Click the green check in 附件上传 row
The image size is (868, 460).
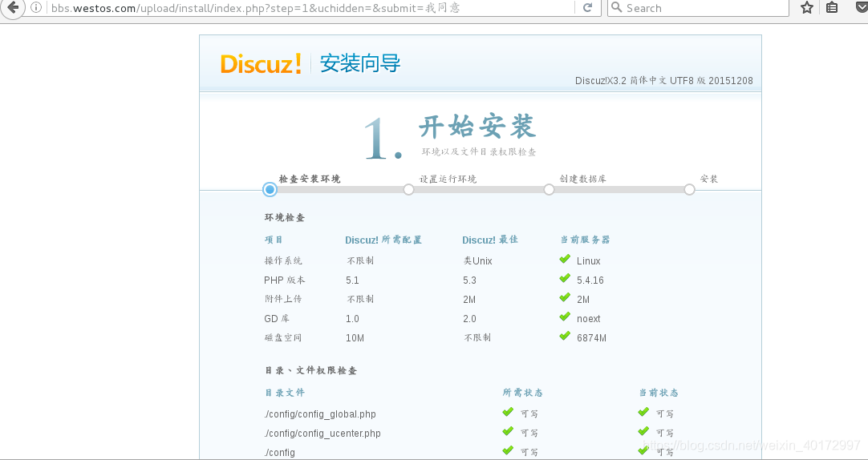point(565,298)
